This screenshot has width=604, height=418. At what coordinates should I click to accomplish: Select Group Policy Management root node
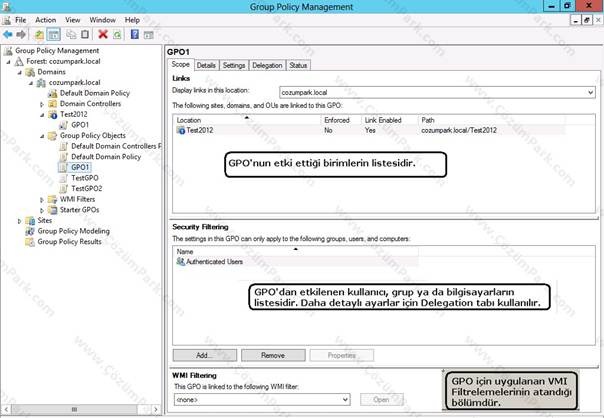pos(57,50)
